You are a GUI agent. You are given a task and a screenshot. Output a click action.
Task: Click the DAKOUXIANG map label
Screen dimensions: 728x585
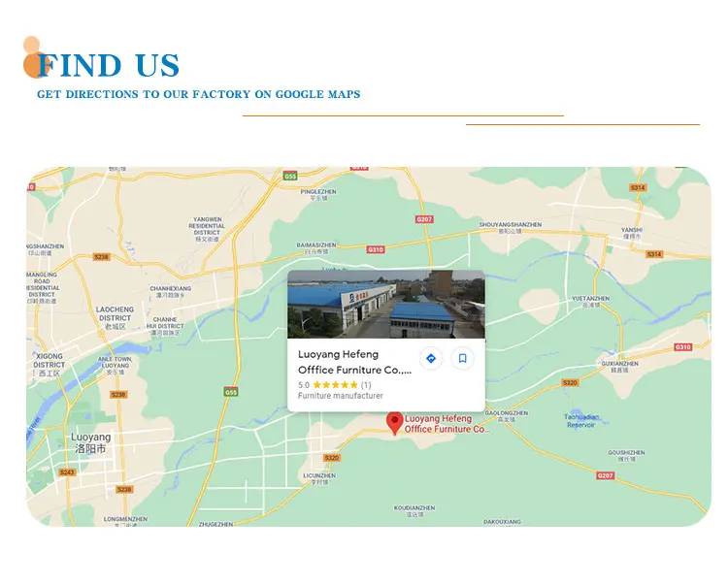[502, 521]
